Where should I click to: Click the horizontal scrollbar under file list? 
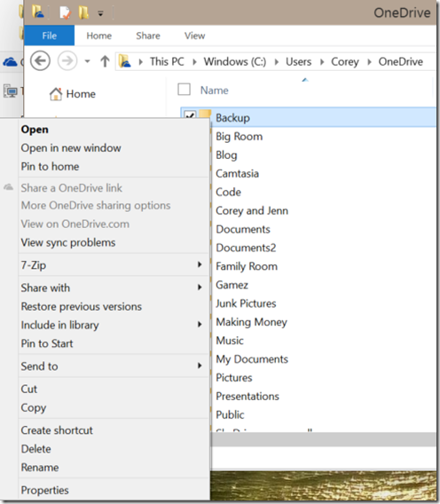[x=324, y=439]
